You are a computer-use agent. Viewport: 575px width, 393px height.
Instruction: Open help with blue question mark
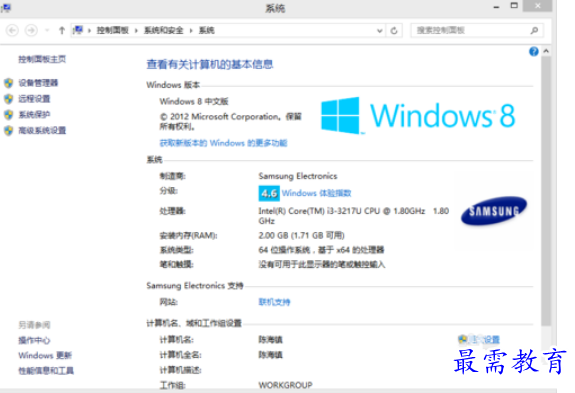click(x=534, y=51)
